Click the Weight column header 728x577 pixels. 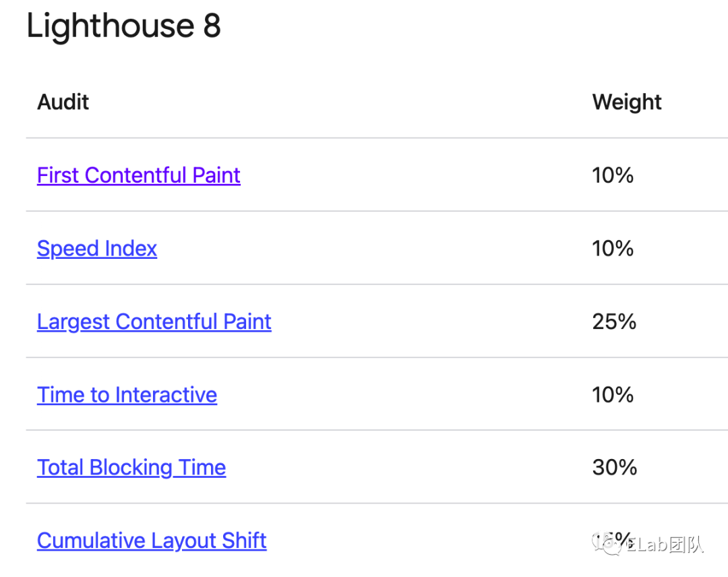(x=627, y=102)
